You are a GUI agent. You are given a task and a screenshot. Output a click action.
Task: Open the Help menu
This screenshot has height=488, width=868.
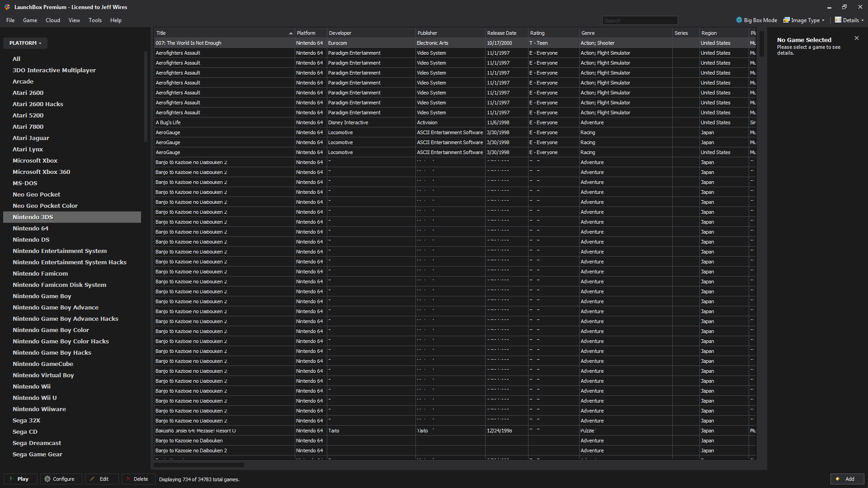pyautogui.click(x=116, y=20)
